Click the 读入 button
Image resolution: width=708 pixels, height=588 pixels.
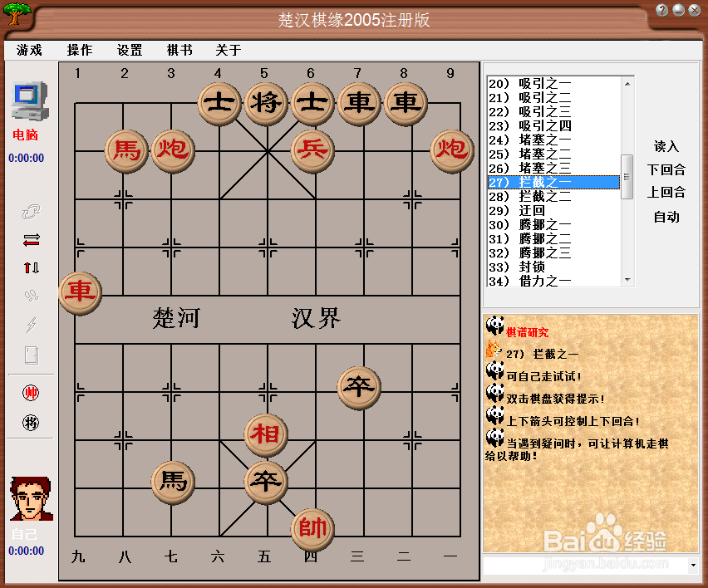pos(666,146)
